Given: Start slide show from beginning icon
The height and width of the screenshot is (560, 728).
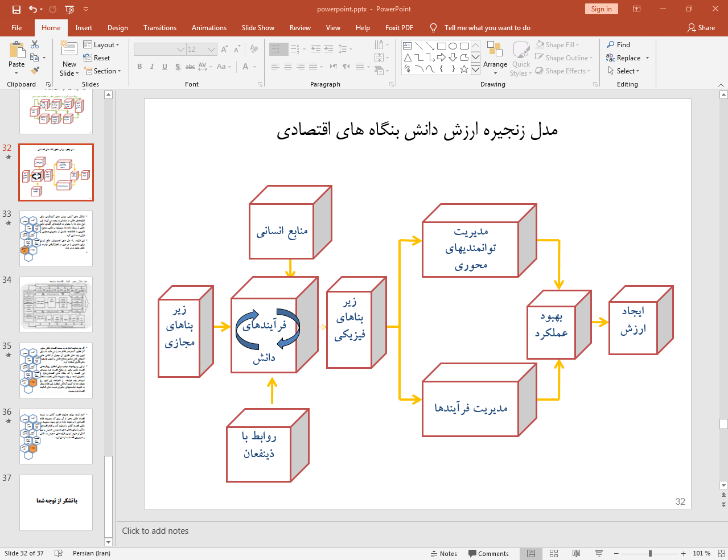Looking at the screenshot, I should coord(69,9).
